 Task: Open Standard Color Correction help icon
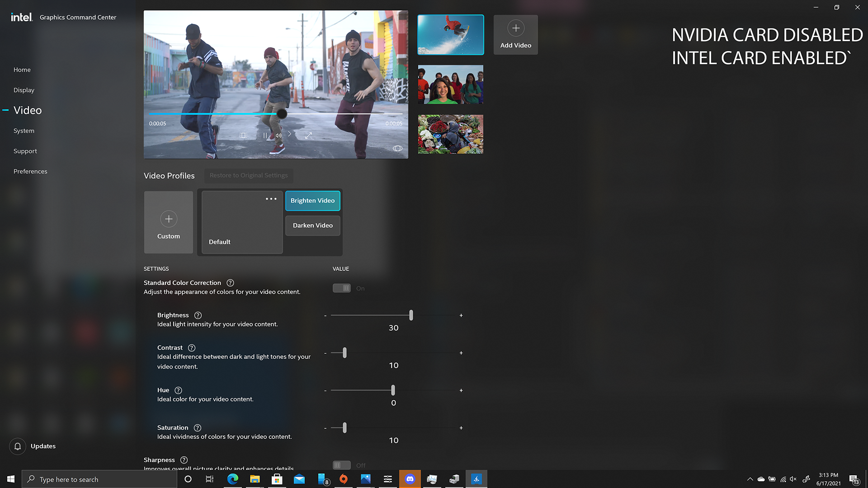pyautogui.click(x=230, y=283)
